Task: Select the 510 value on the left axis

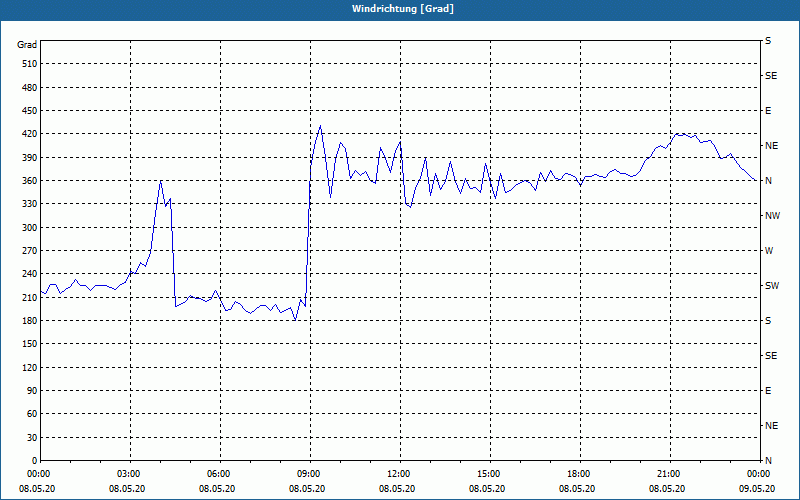Action: pos(30,64)
